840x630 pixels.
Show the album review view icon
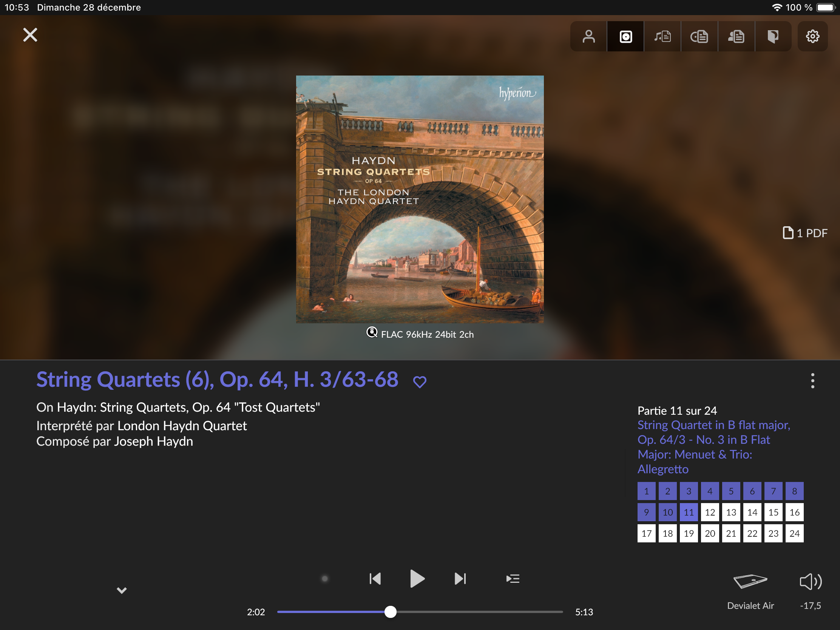[699, 37]
